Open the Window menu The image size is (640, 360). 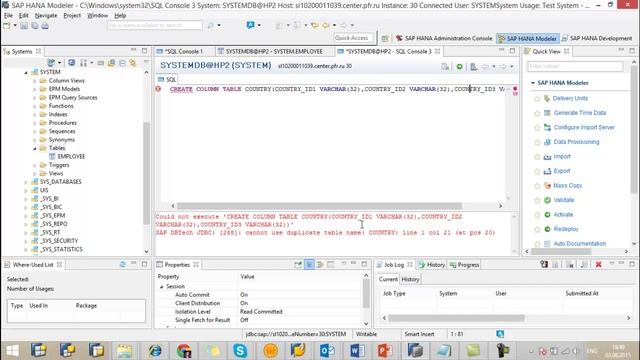[x=98, y=16]
